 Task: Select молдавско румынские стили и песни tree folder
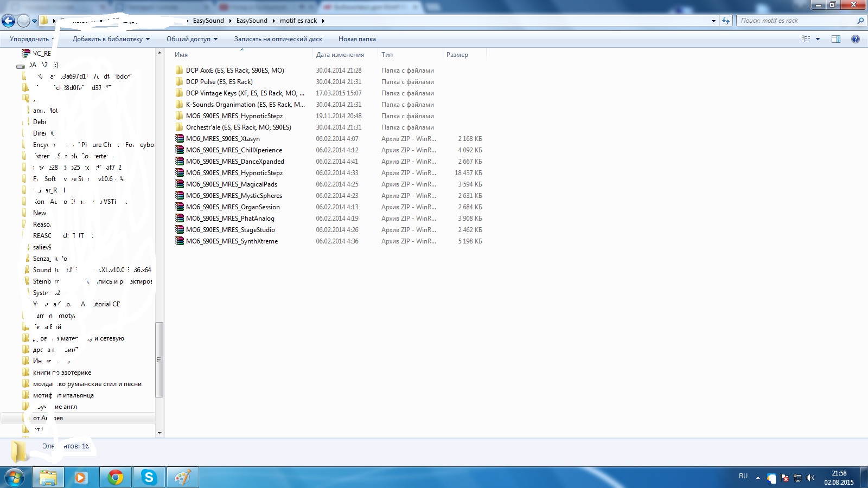coord(87,384)
